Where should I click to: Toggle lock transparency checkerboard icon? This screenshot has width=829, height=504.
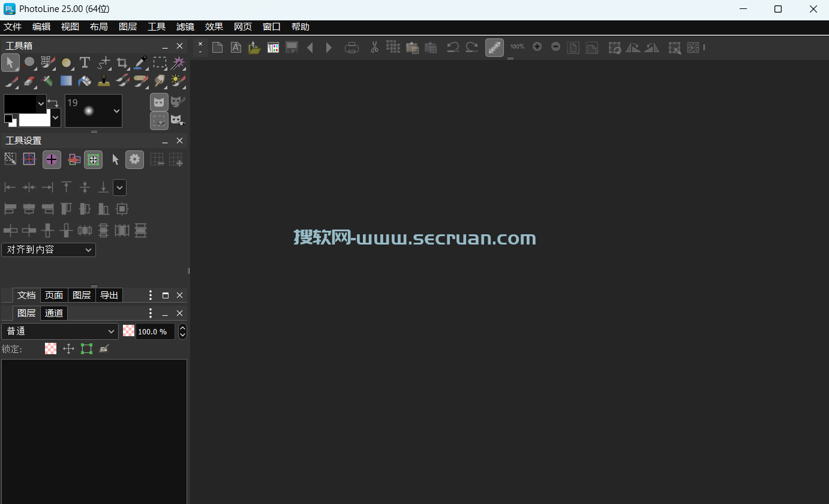51,349
